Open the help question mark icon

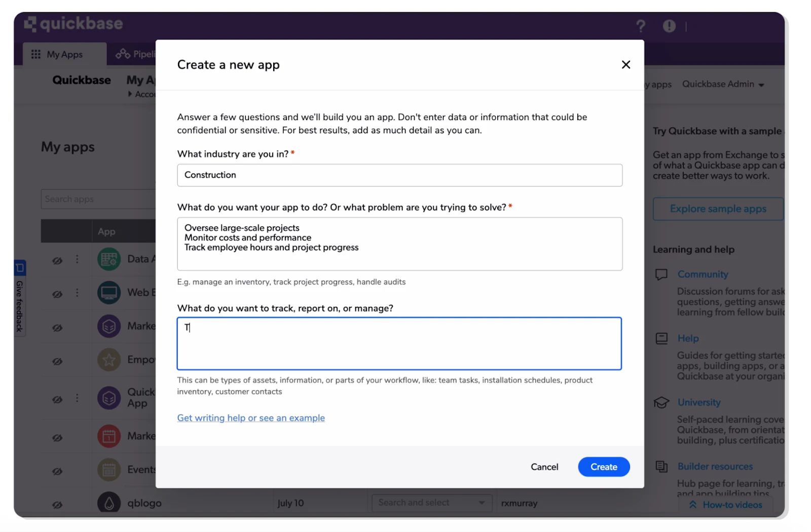pyautogui.click(x=641, y=26)
